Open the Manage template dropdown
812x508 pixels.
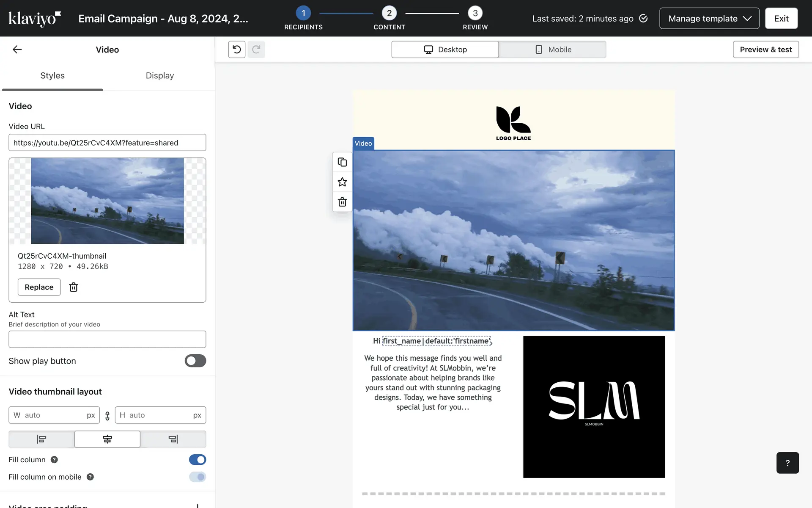tap(709, 18)
